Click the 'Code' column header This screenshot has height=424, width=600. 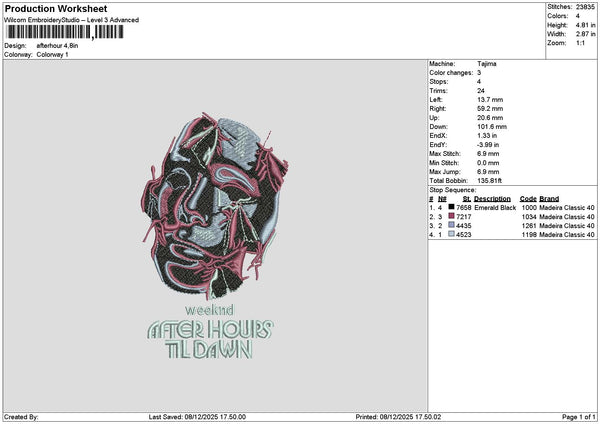point(528,199)
